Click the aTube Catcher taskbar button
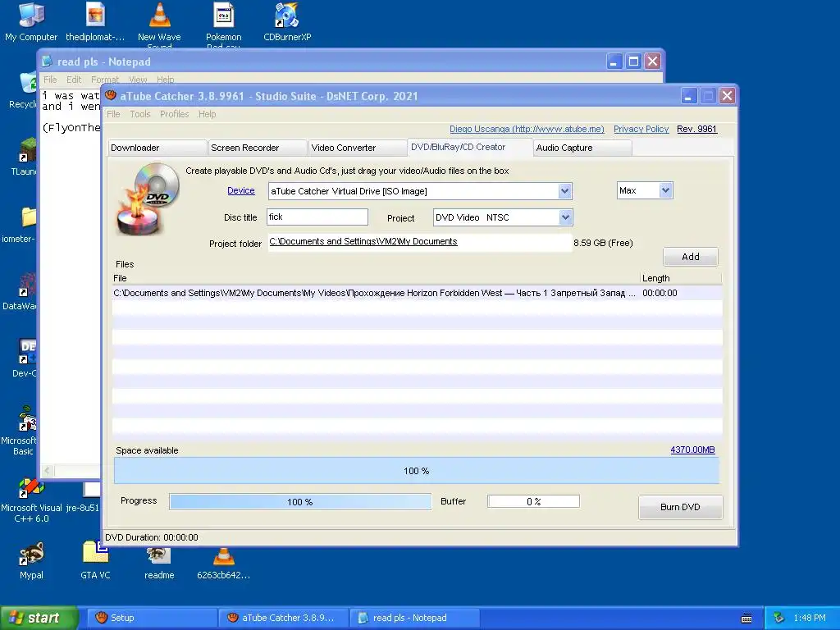840x630 pixels. click(283, 618)
